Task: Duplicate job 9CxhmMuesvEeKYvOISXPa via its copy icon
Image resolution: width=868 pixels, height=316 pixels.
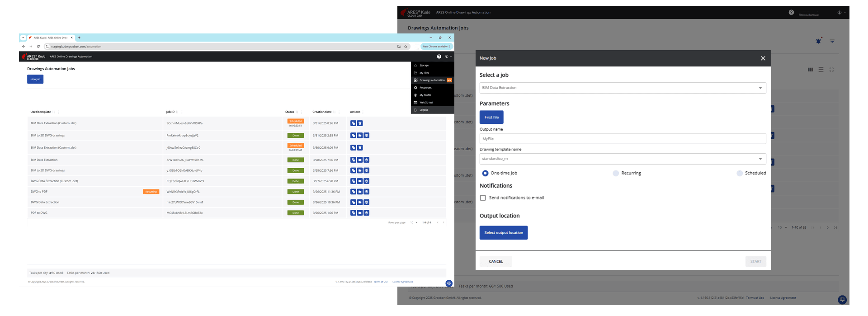Action: pyautogui.click(x=353, y=123)
